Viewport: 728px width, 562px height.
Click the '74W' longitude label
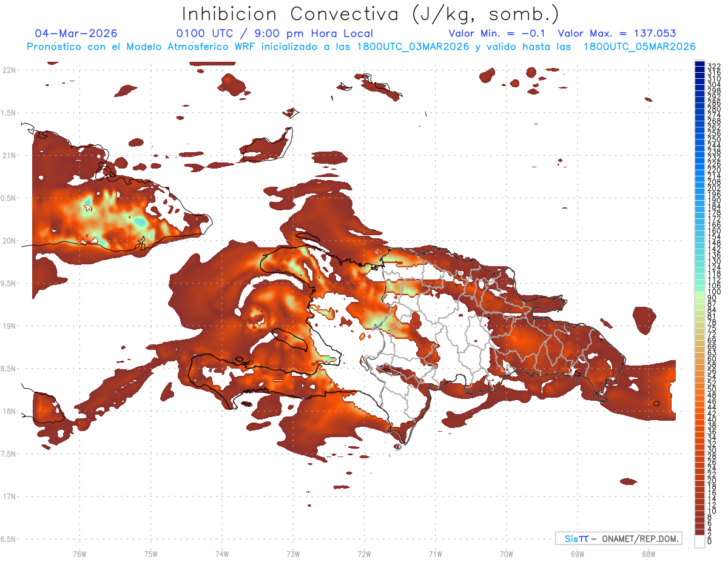click(x=221, y=553)
